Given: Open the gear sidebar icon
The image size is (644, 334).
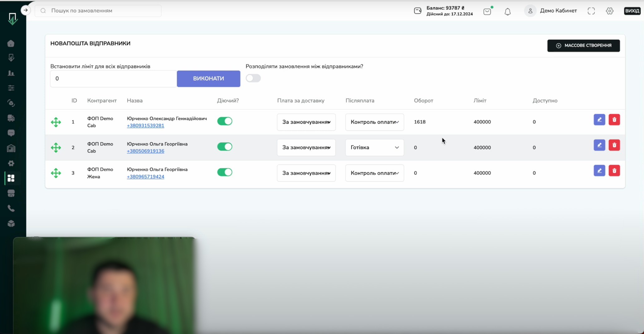Looking at the screenshot, I should [x=11, y=163].
